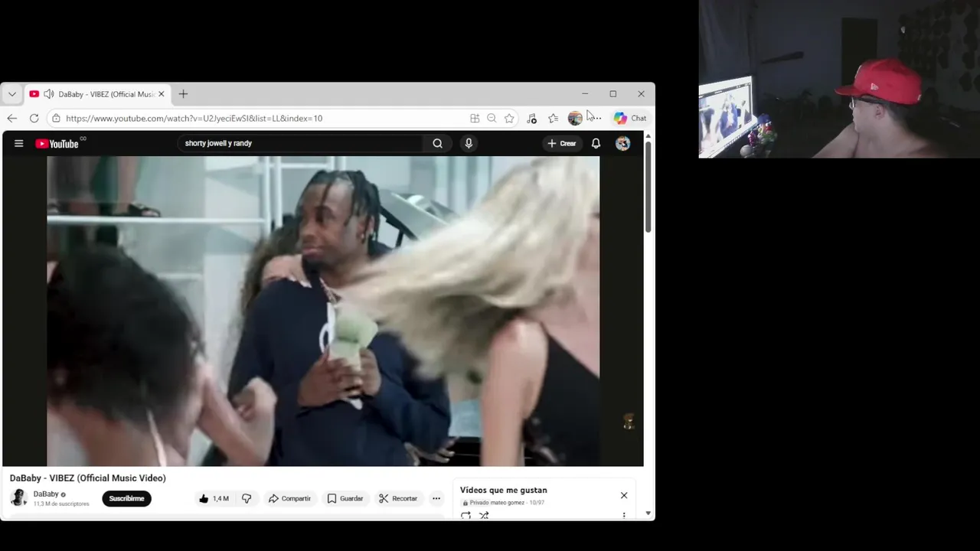Open the media control music-note icon
The height and width of the screenshot is (551, 980).
point(531,118)
